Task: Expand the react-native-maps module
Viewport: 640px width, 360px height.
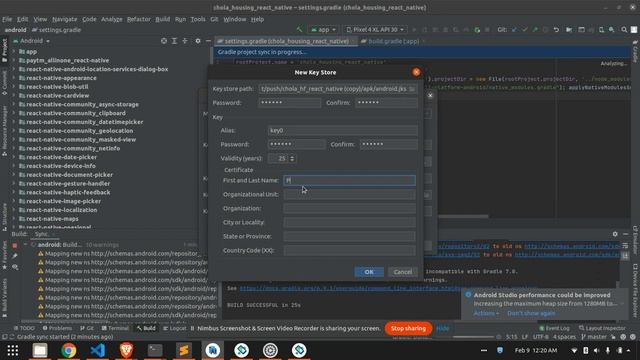Action: 13,219
